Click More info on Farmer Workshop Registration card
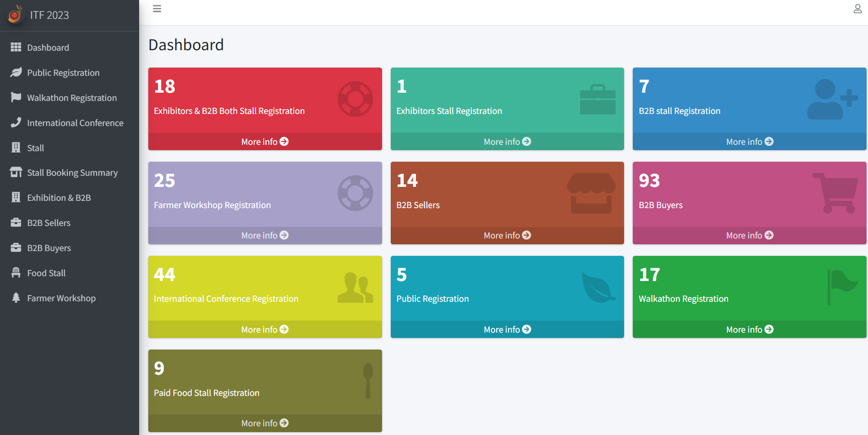 (x=265, y=235)
